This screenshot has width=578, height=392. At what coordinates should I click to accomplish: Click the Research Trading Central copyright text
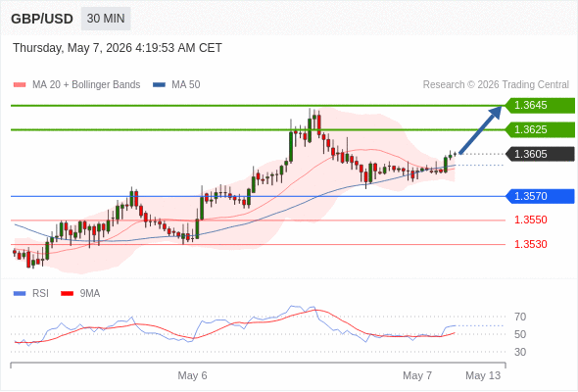496,85
